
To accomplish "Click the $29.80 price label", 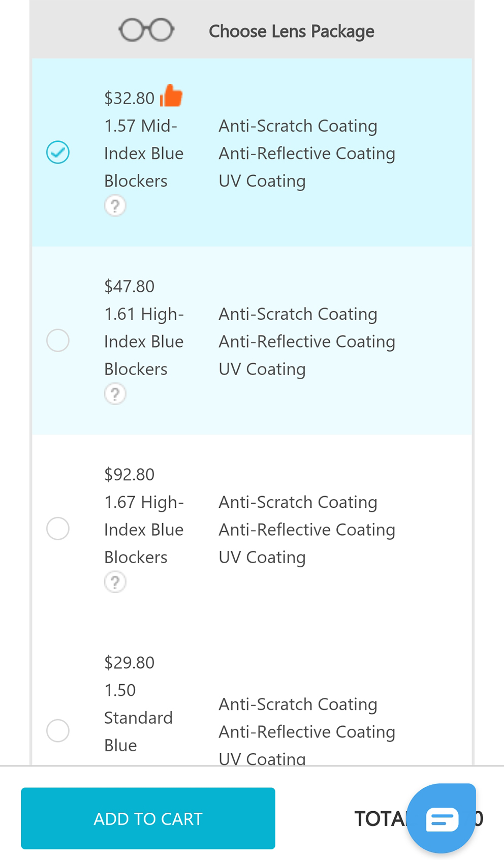I will click(129, 662).
